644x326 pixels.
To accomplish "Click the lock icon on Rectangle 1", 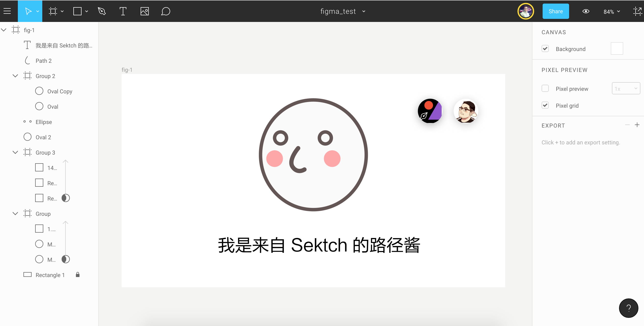I will [78, 275].
